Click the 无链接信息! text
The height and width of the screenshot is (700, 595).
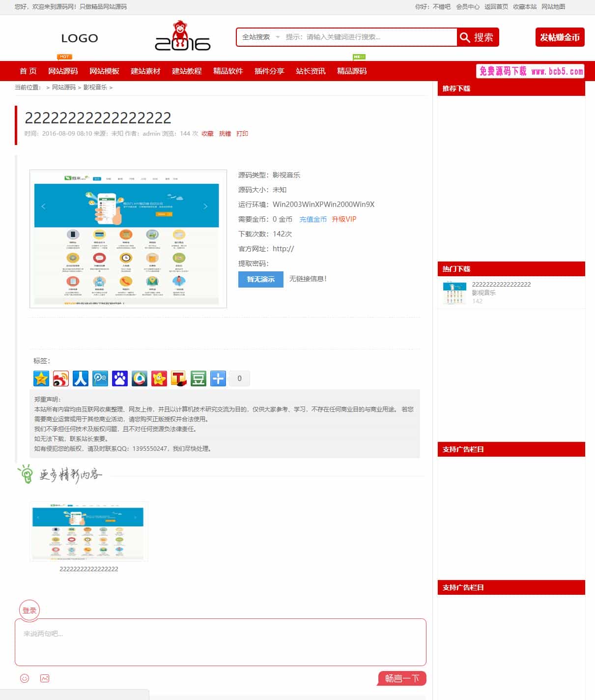tap(308, 279)
